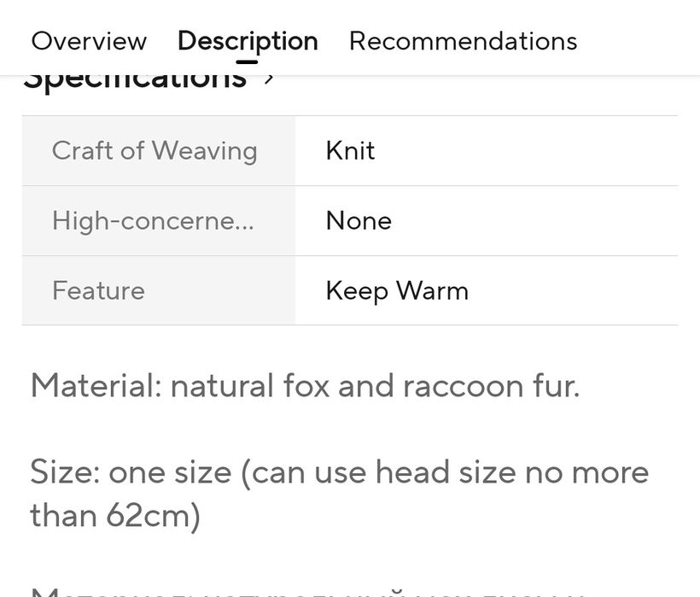The image size is (700, 597).
Task: Select the Description tab
Action: (x=248, y=41)
